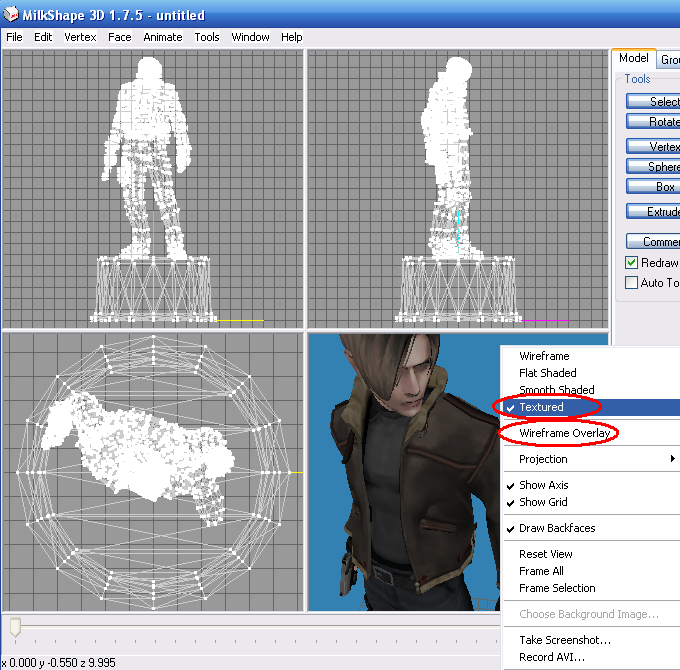Enable the Auto Tool checkbox
The width and height of the screenshot is (680, 670).
coord(632,282)
